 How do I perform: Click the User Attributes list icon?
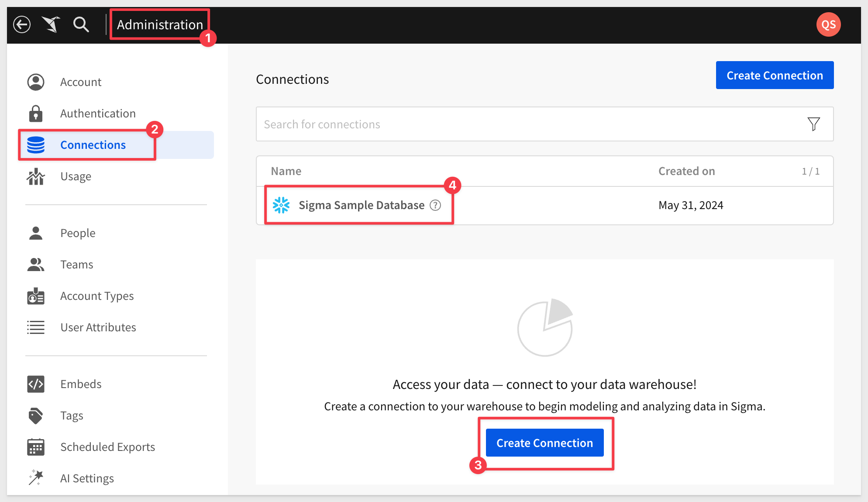[x=36, y=327]
